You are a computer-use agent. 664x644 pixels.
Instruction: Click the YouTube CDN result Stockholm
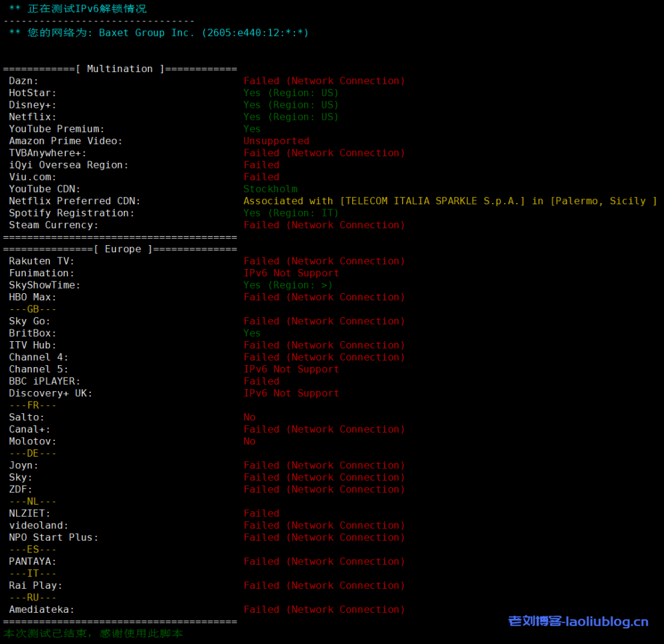pos(270,189)
